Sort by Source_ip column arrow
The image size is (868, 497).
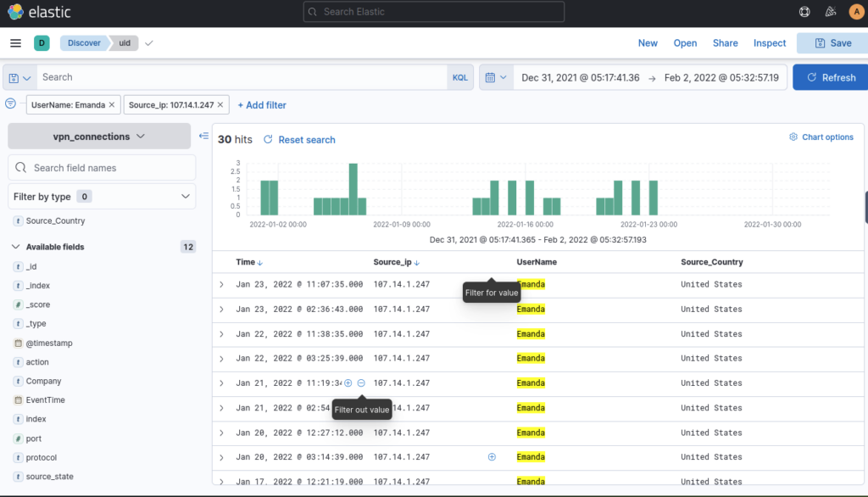(417, 263)
